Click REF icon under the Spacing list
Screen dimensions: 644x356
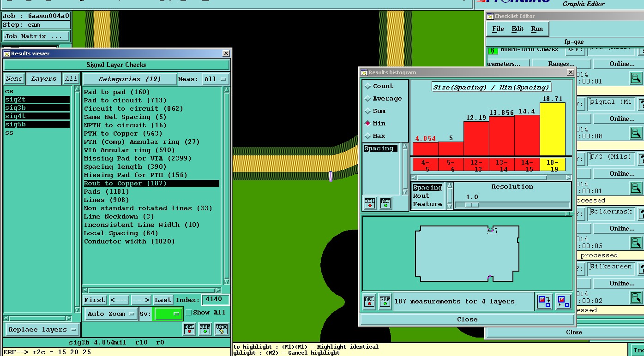click(x=385, y=203)
